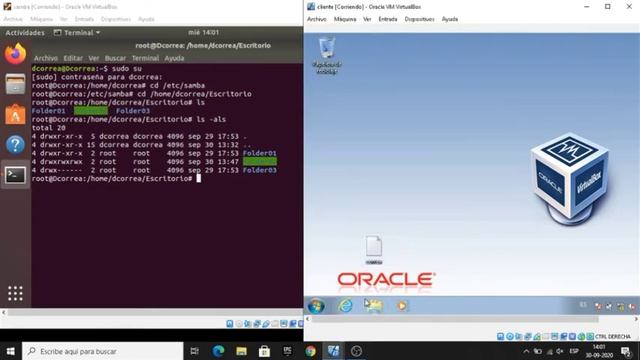The width and height of the screenshot is (640, 360).
Task: Open the notification center on the host taskbar
Action: [x=626, y=351]
